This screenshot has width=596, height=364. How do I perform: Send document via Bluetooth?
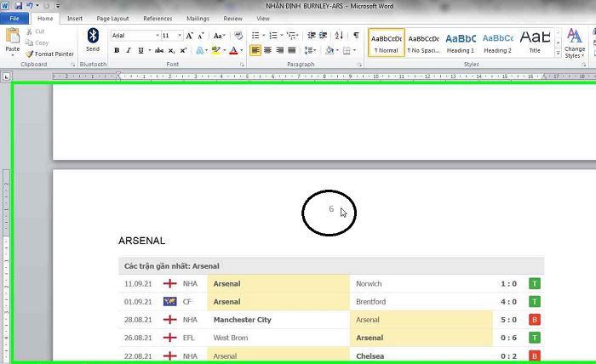pos(93,40)
